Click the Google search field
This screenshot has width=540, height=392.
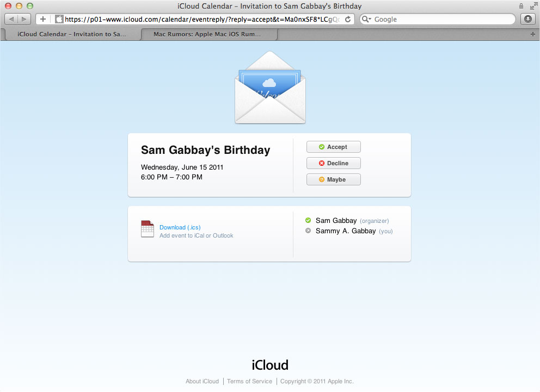coord(437,19)
